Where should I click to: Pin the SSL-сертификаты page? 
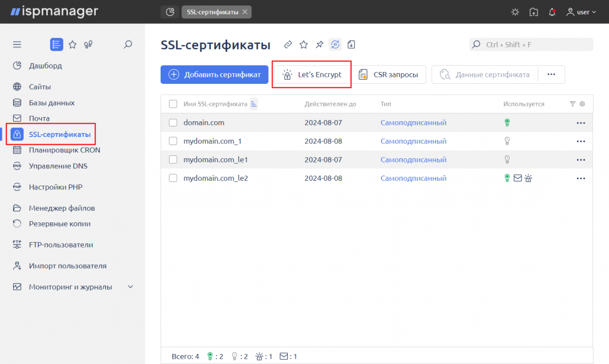[x=319, y=45]
